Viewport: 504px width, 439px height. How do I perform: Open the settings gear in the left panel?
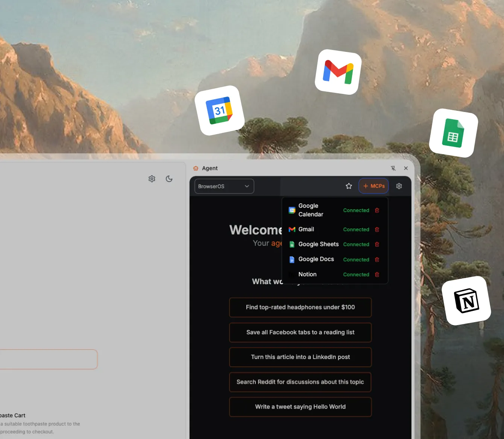point(152,179)
